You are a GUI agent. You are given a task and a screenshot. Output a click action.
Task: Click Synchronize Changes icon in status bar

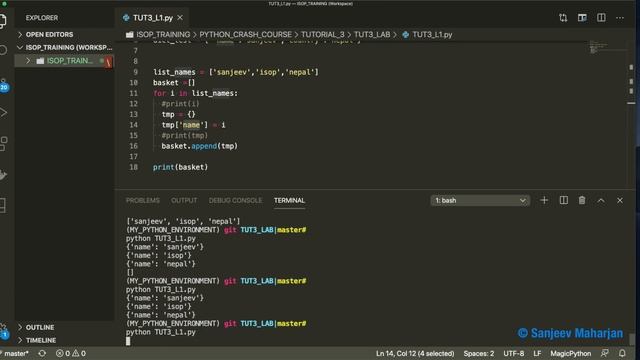(x=42, y=353)
